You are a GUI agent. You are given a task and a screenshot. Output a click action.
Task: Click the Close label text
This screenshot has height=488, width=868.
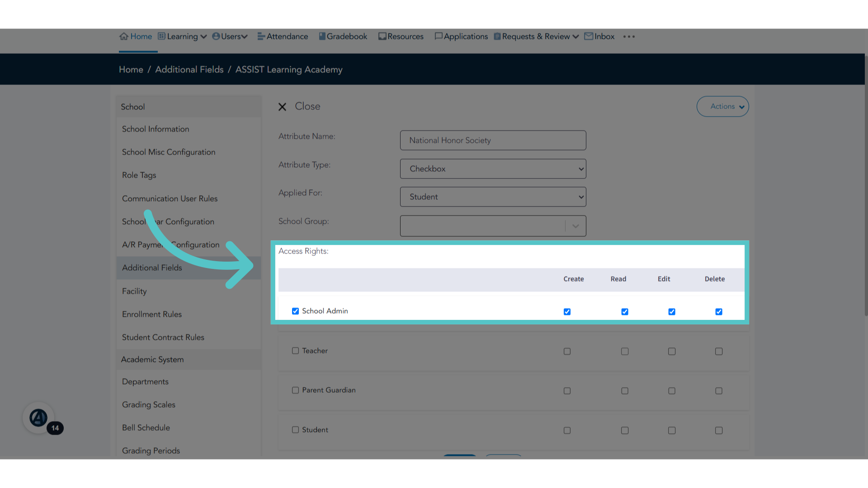pos(307,106)
